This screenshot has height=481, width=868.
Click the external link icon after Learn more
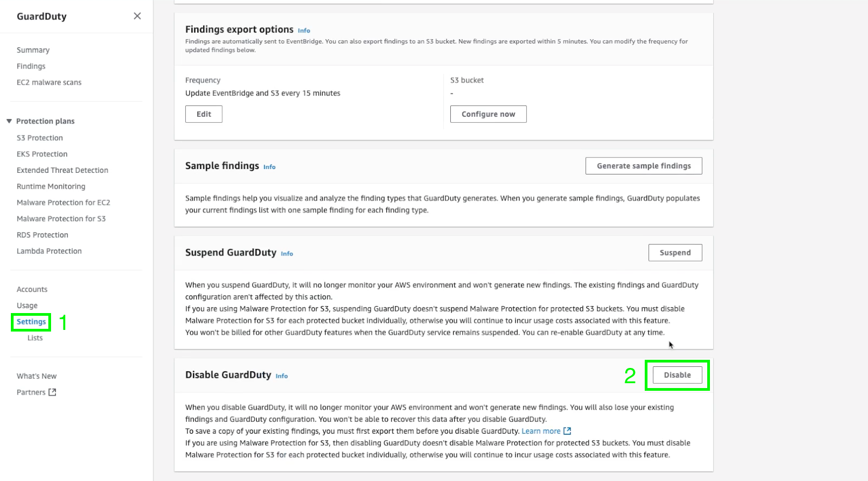(x=567, y=431)
